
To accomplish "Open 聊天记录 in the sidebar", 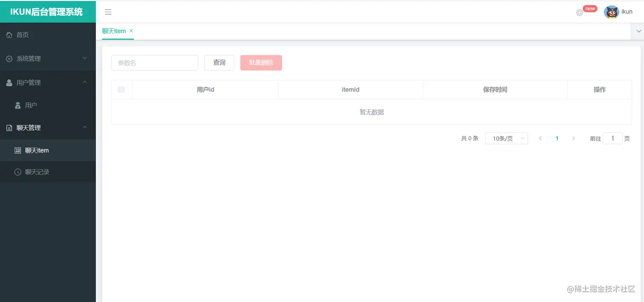I will (x=48, y=172).
